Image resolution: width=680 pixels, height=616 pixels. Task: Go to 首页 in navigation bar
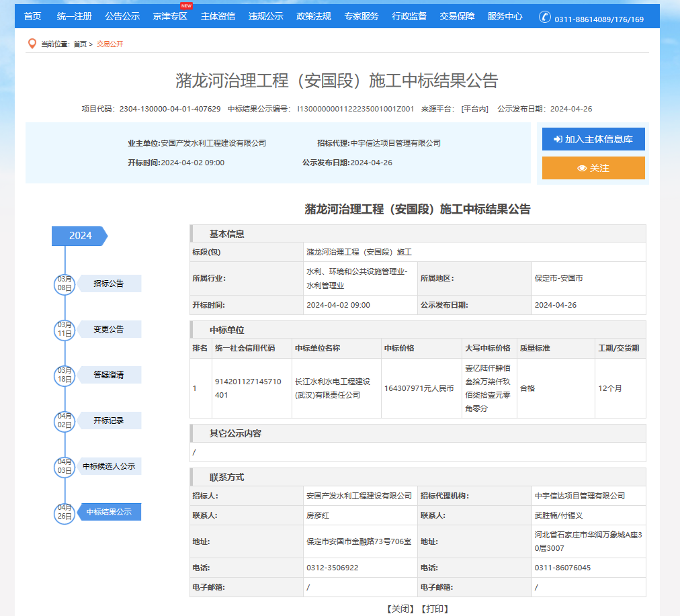pyautogui.click(x=32, y=16)
